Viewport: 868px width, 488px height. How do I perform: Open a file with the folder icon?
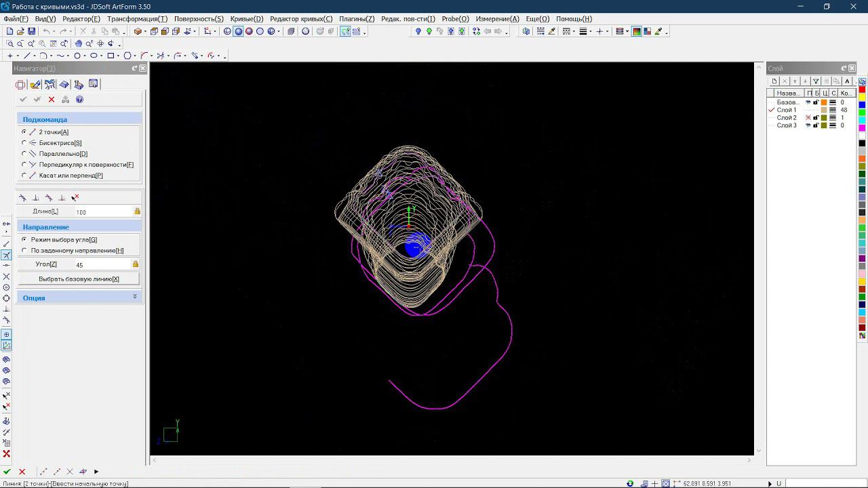[x=20, y=31]
